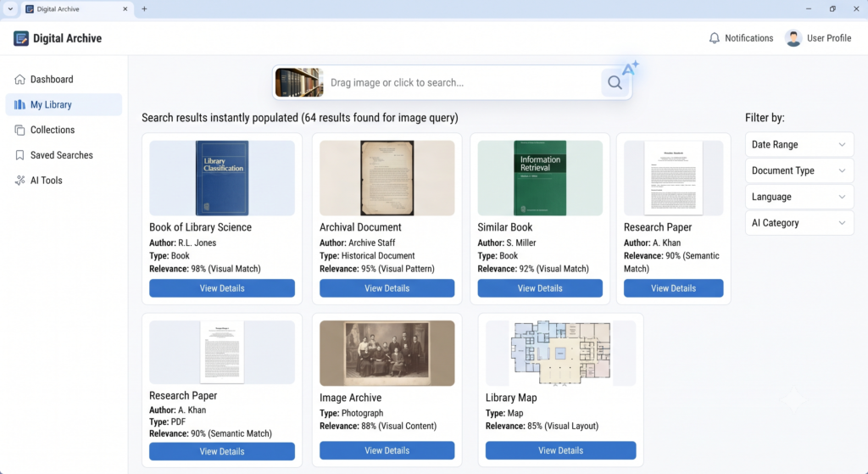
Task: Click the bookshelf query image thumbnail
Action: click(299, 82)
